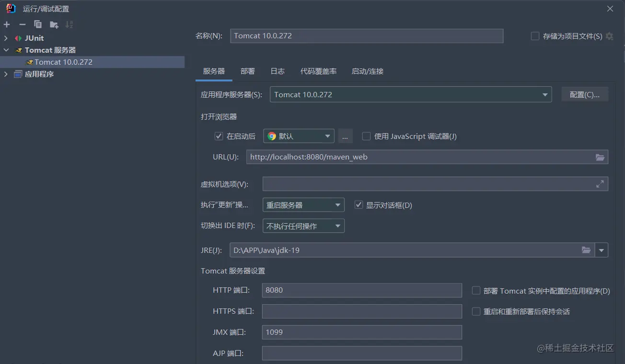625x364 pixels.
Task: Expand the JUnit tree node
Action: coord(6,38)
